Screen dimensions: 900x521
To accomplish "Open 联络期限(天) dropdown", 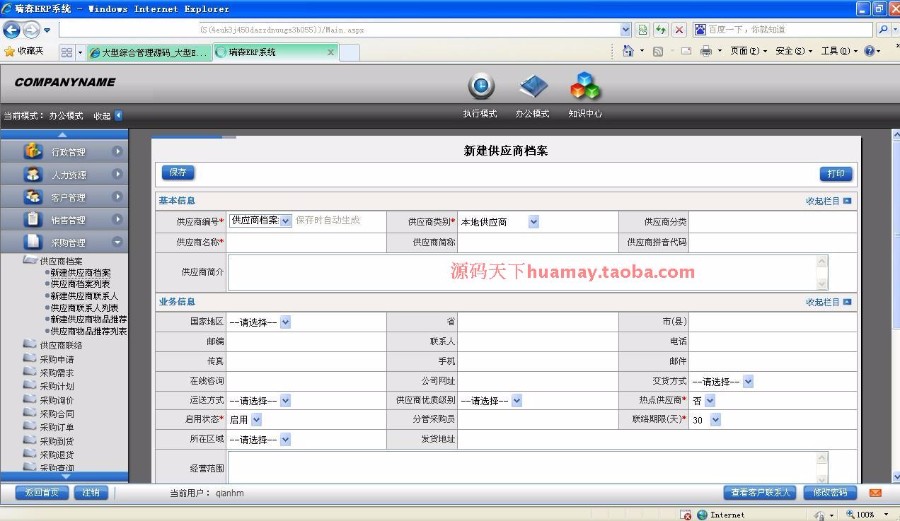I will (715, 420).
